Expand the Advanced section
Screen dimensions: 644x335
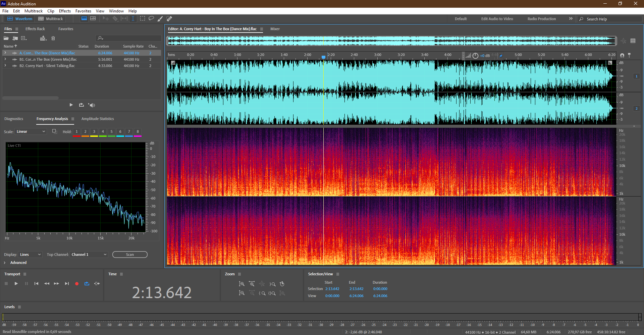click(x=5, y=263)
